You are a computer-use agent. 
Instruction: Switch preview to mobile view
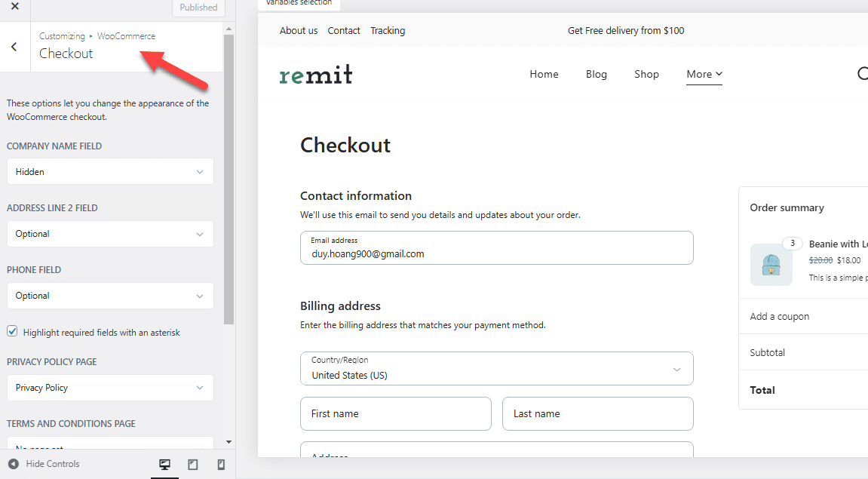pyautogui.click(x=221, y=464)
